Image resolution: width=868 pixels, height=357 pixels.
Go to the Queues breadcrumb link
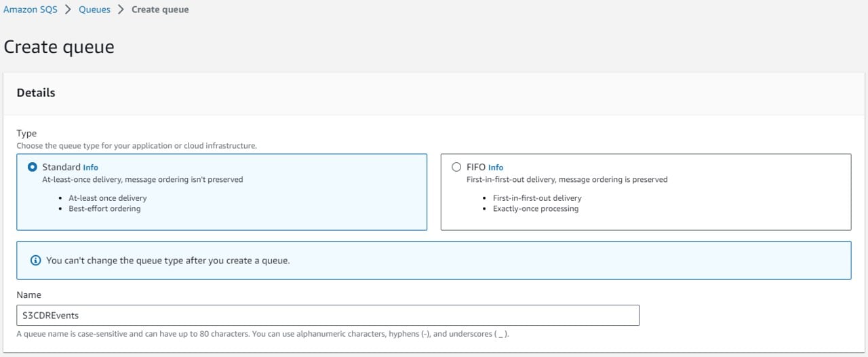tap(94, 10)
